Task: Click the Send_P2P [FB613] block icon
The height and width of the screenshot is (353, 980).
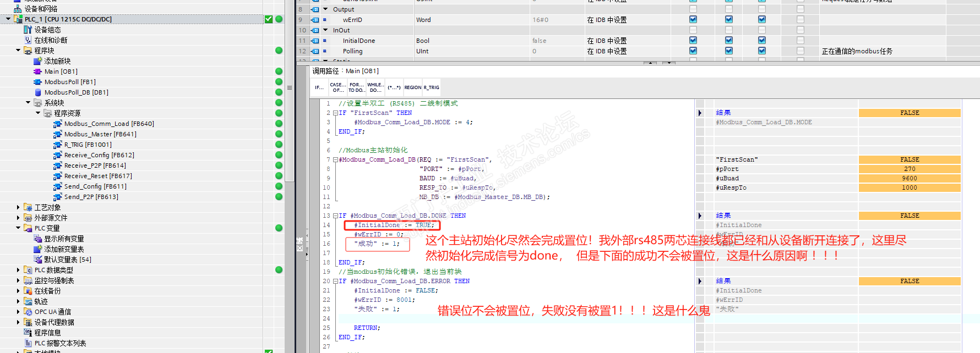Action: pyautogui.click(x=58, y=197)
